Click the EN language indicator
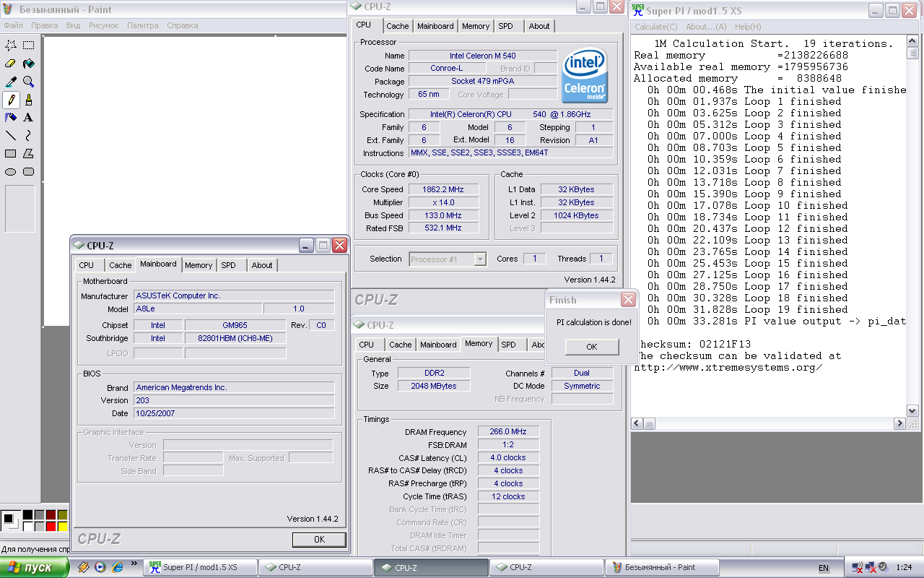Screen dimensions: 924x578 click(x=824, y=568)
